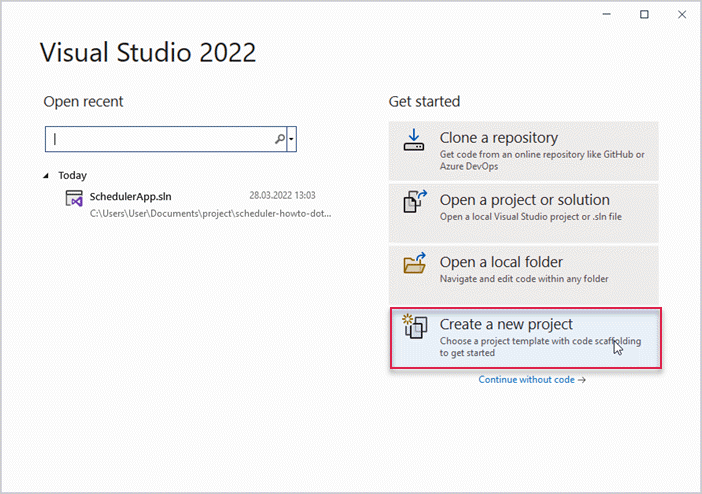Viewport: 702px width, 494px height.
Task: Collapse the Today group triangle
Action: tap(48, 175)
